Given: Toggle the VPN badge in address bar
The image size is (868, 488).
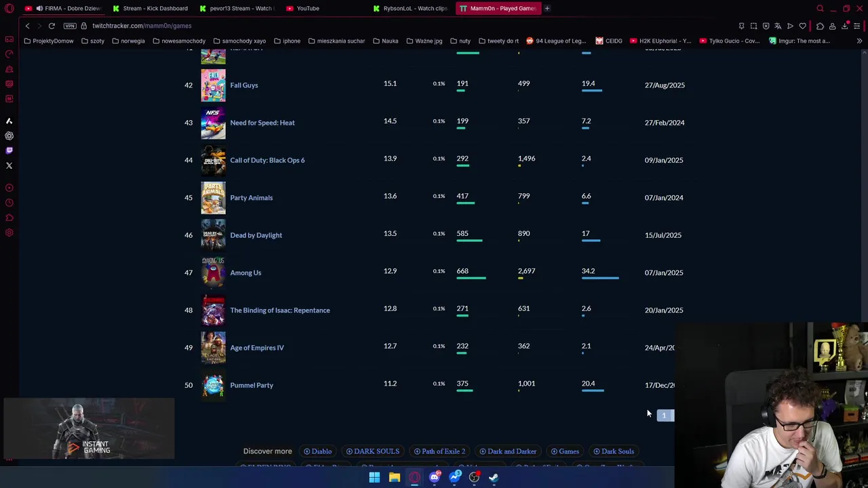Looking at the screenshot, I should tap(70, 26).
